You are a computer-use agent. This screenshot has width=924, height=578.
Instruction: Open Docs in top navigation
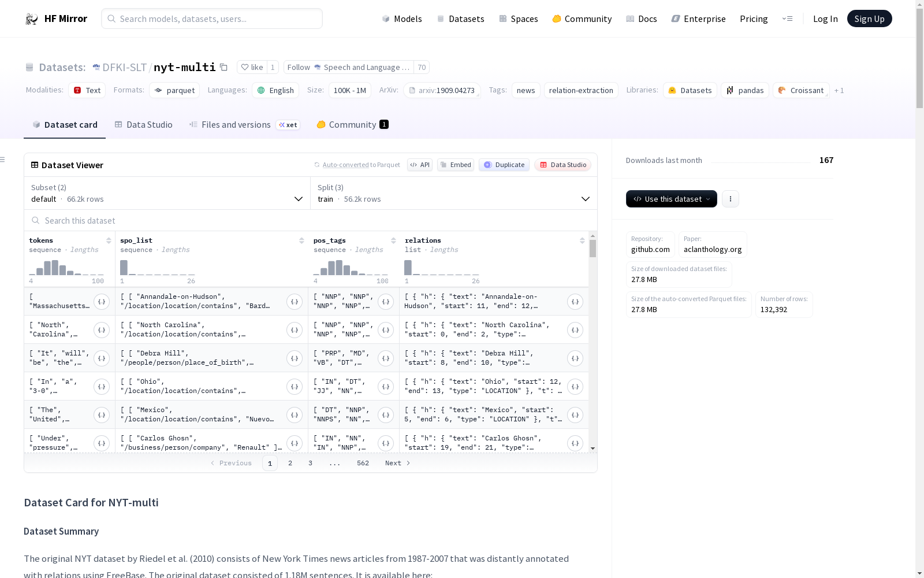642,18
